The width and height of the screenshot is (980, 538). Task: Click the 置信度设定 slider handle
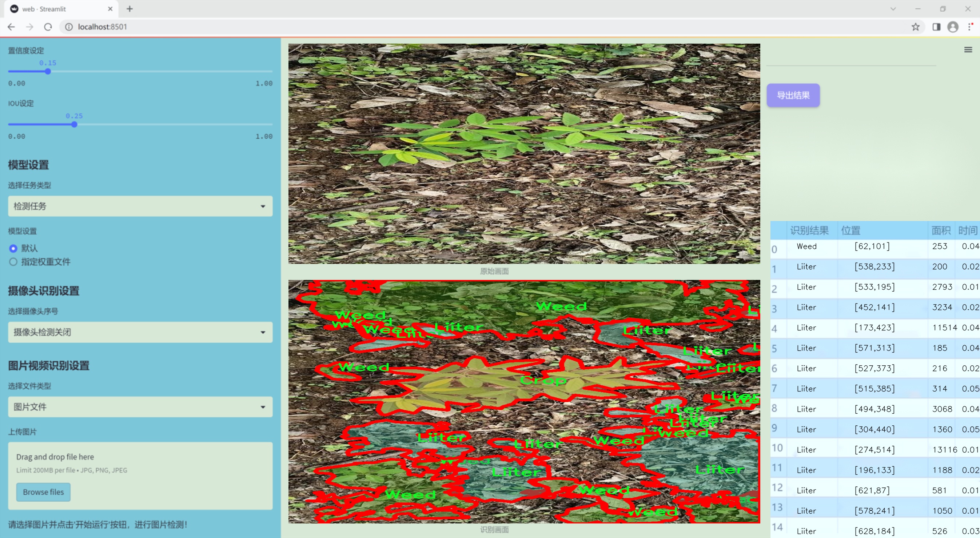click(x=48, y=72)
